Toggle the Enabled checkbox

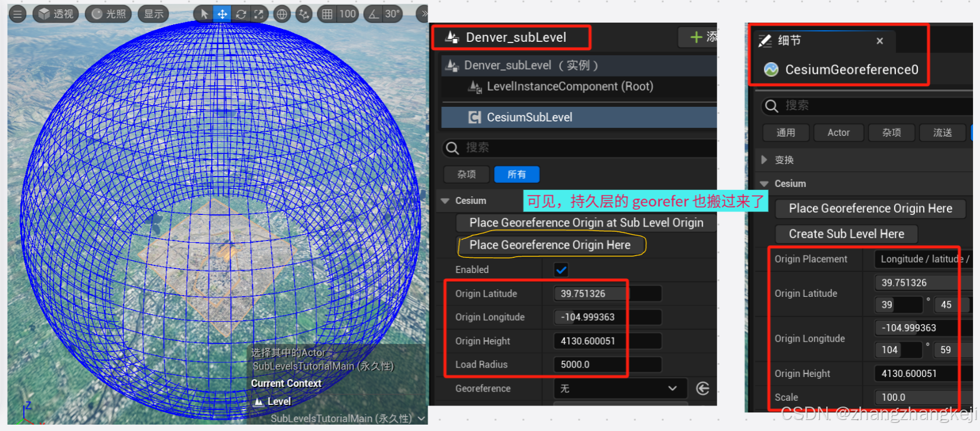click(561, 270)
